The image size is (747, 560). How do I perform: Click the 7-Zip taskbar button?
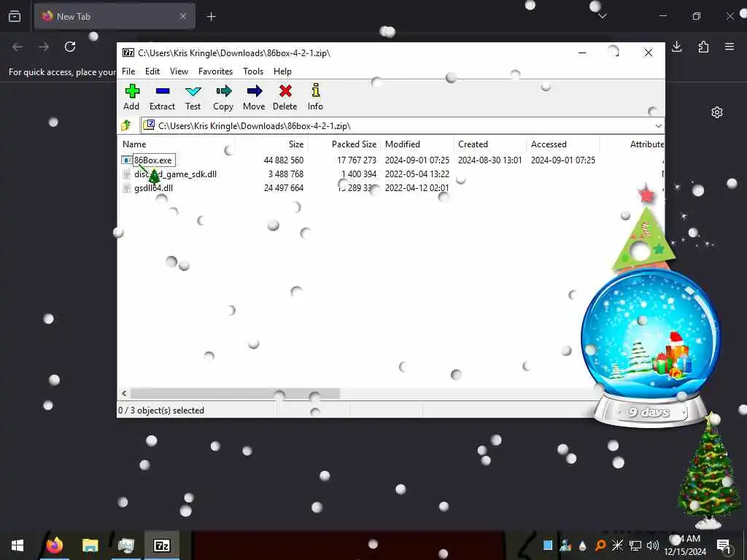[x=162, y=545]
